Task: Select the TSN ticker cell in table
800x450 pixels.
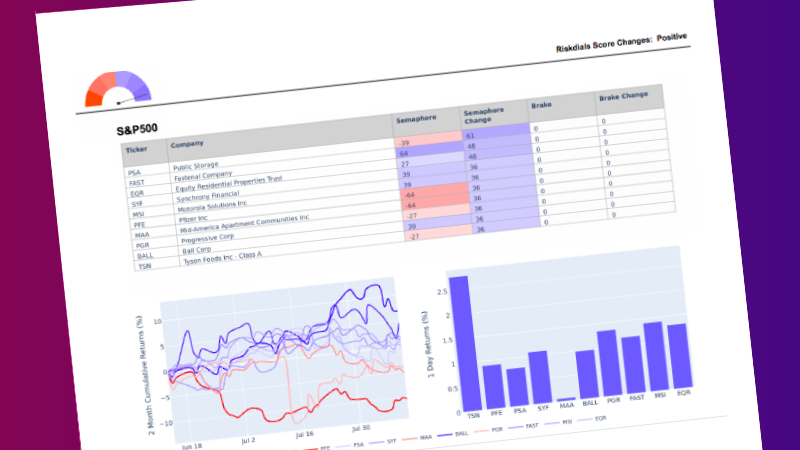Action: (x=145, y=266)
